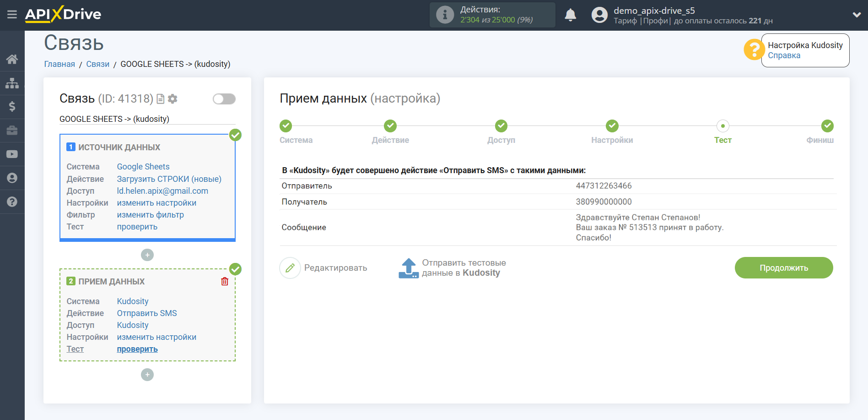Click source изменить настройки link

pyautogui.click(x=156, y=203)
